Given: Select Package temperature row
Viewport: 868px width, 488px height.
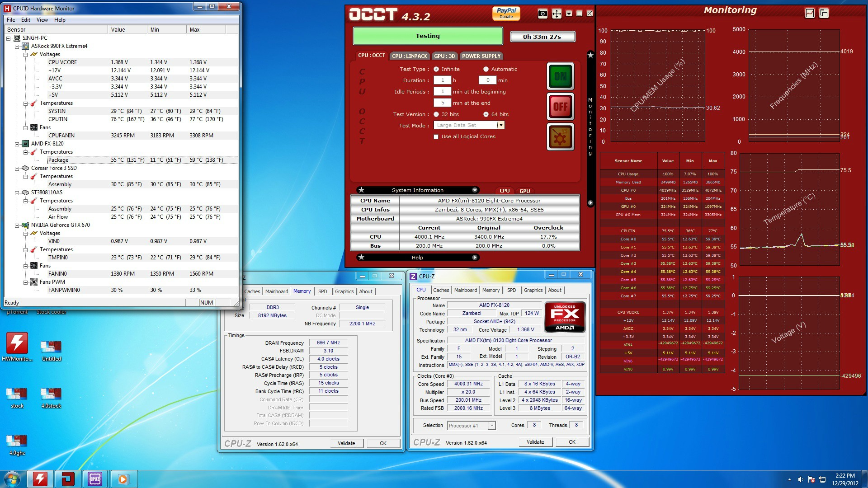Looking at the screenshot, I should point(143,160).
